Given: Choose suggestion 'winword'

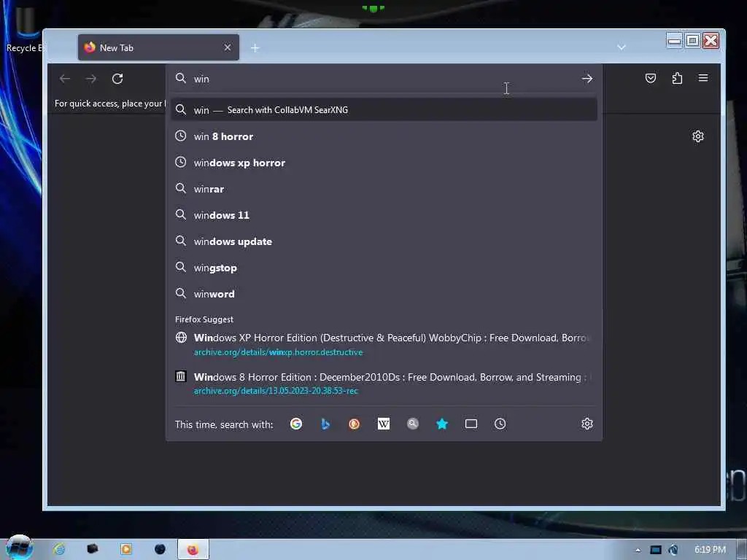Looking at the screenshot, I should 384,294.
